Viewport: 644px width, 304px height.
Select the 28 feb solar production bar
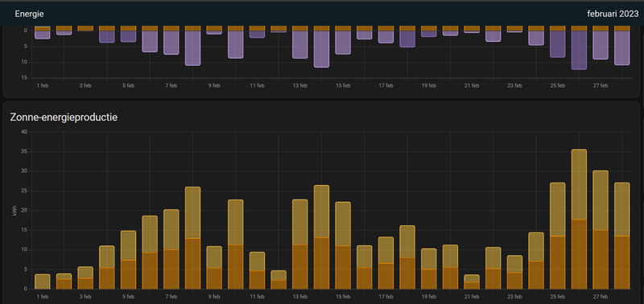(621, 236)
